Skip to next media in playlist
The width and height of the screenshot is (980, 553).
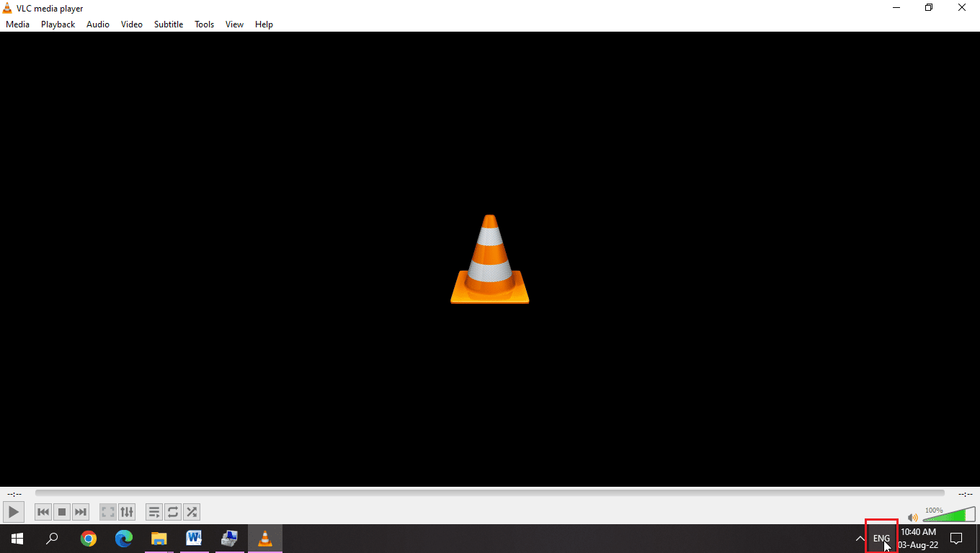click(x=81, y=512)
